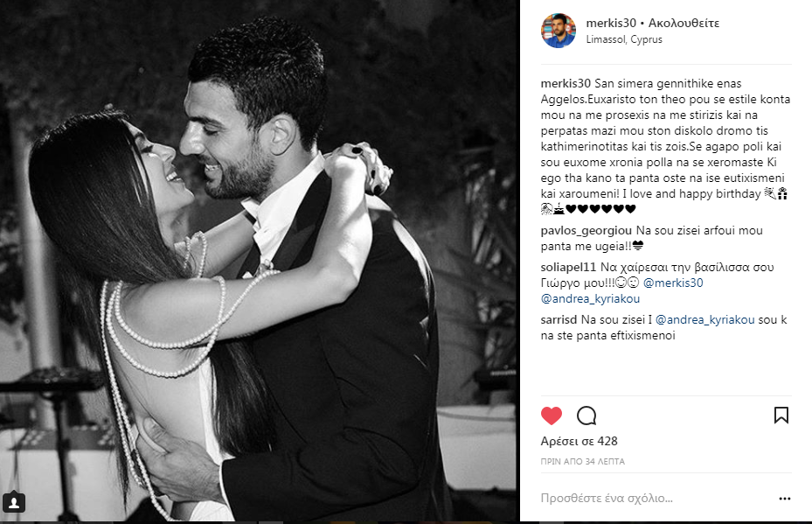812x524 pixels.
Task: Toggle the Ακολουθείτε following button
Action: pyautogui.click(x=684, y=23)
